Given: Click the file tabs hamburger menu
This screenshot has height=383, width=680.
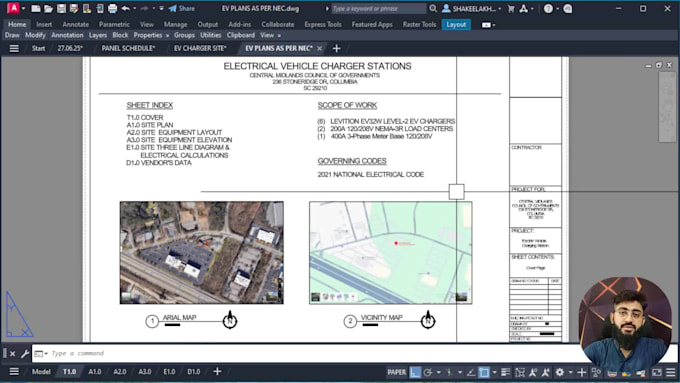Looking at the screenshot, I should (14, 48).
